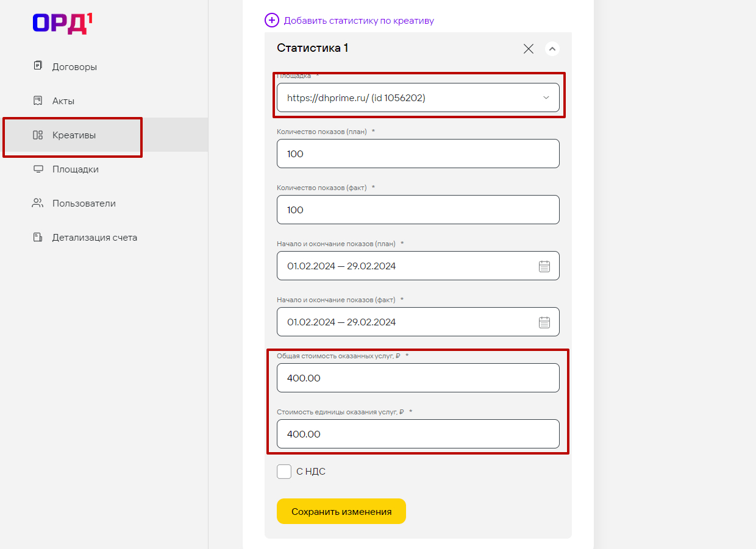Click the Акты sidebar icon
This screenshot has width=756, height=549.
coord(38,101)
